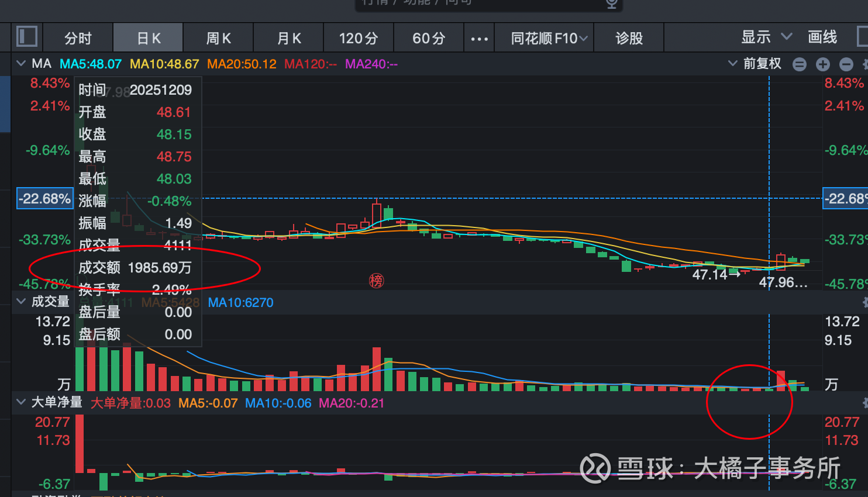The image size is (868, 497).
Task: Click the 振幅 value 1.49
Action: coord(178,223)
